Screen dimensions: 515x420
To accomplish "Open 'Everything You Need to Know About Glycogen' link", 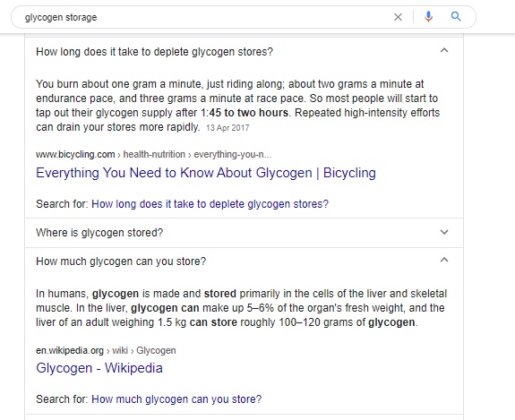I will (x=206, y=173).
